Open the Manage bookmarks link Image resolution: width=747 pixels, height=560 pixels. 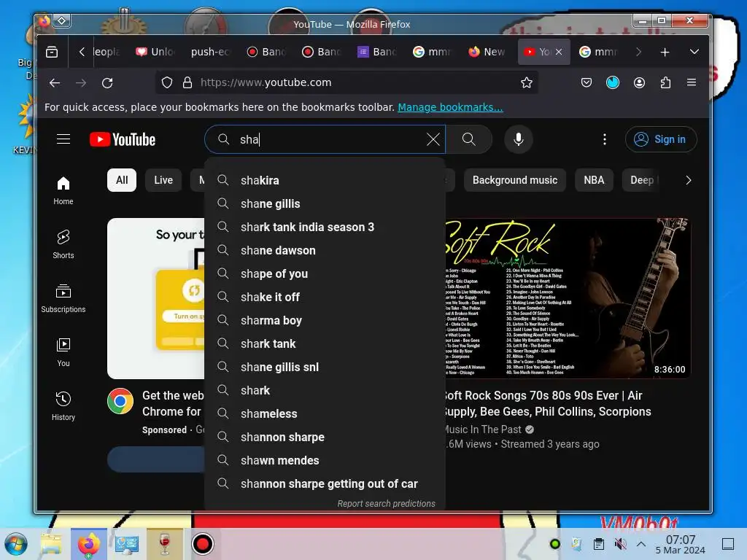pos(450,107)
